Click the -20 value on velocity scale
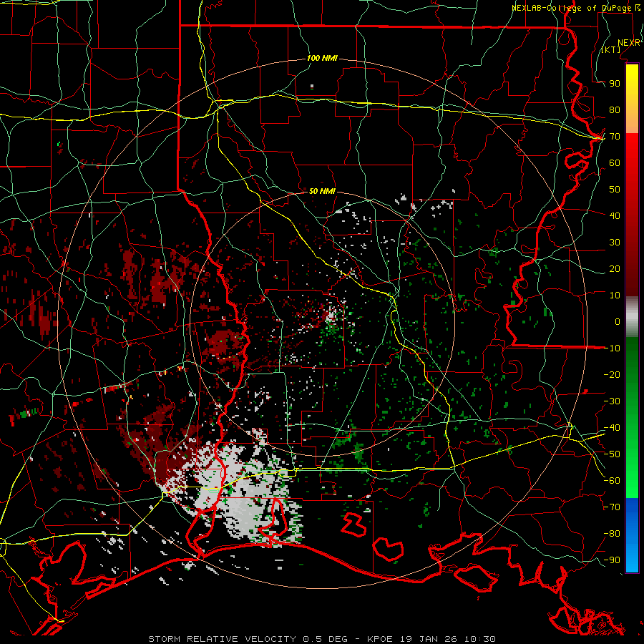Viewport: 644px width, 644px height. [x=612, y=374]
